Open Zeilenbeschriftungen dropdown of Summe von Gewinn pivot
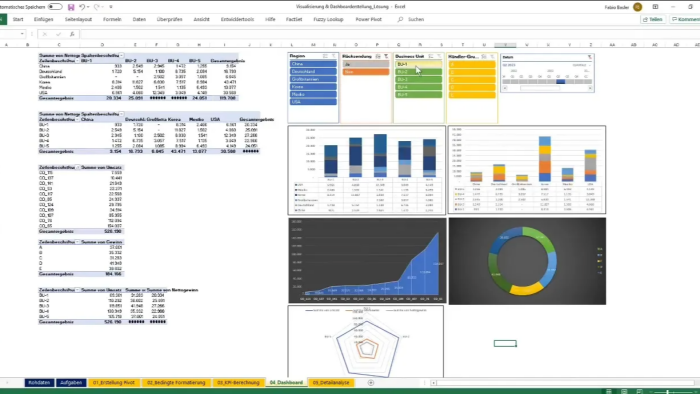This screenshot has height=394, width=700. [x=77, y=242]
